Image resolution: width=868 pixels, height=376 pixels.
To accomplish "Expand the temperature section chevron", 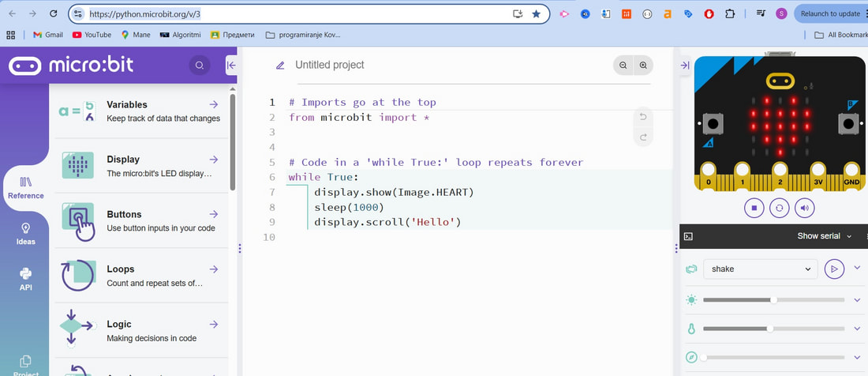I will point(858,329).
